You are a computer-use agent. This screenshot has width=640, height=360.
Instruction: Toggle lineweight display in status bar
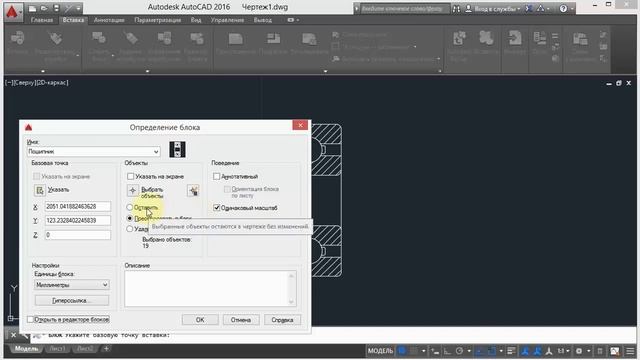511,351
